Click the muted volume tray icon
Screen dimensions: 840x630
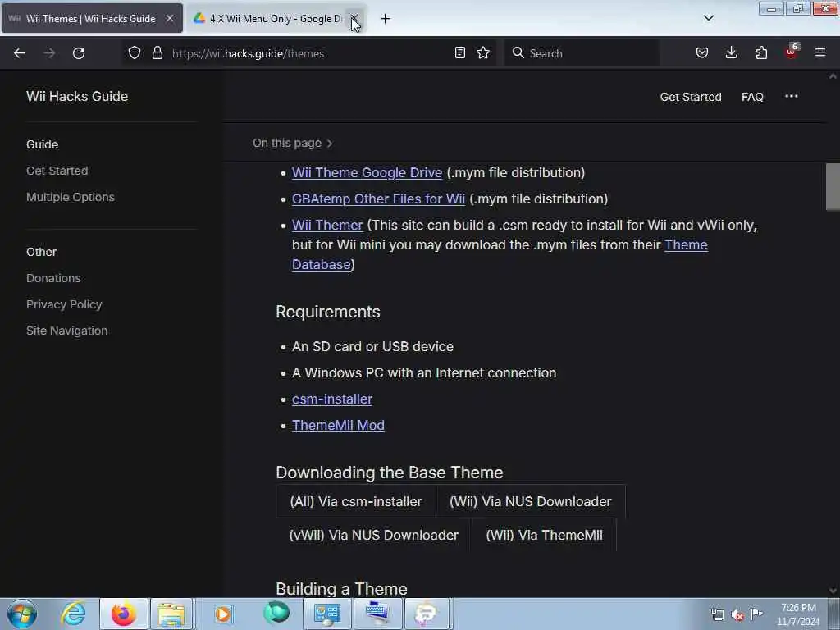coord(737,615)
